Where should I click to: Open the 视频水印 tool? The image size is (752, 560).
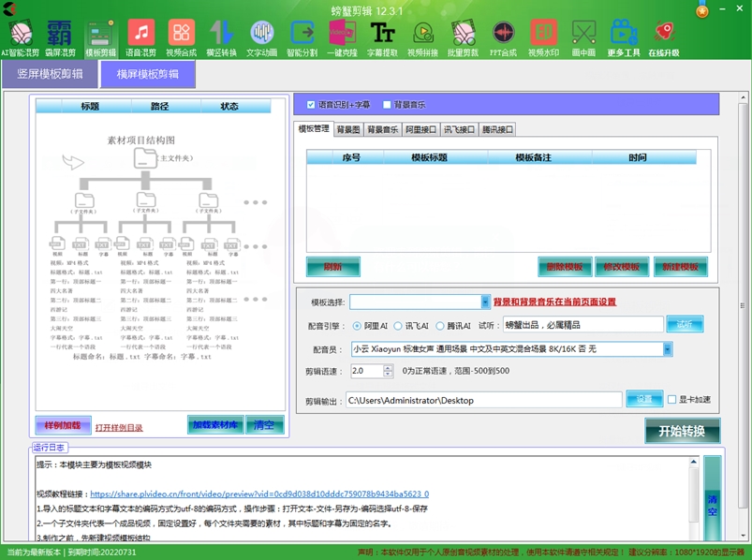click(x=543, y=38)
